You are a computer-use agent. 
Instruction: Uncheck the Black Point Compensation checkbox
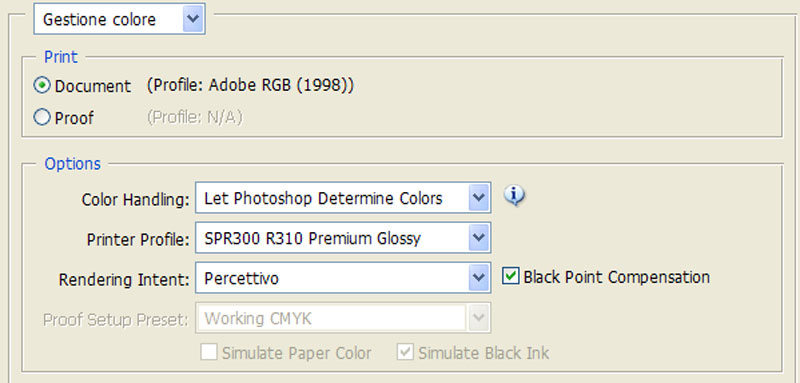510,276
